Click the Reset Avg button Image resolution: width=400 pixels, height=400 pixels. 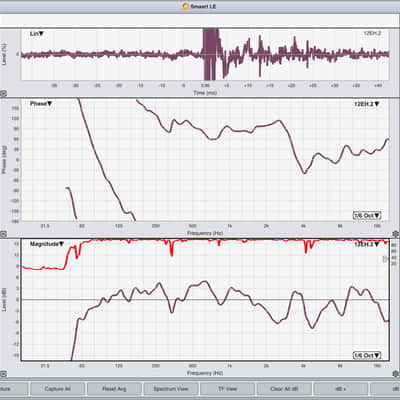coord(114,389)
